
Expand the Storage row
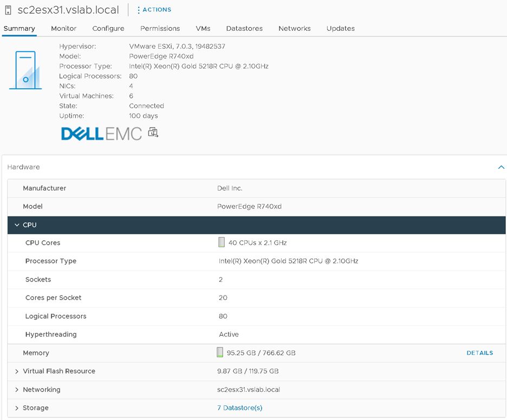tap(17, 408)
